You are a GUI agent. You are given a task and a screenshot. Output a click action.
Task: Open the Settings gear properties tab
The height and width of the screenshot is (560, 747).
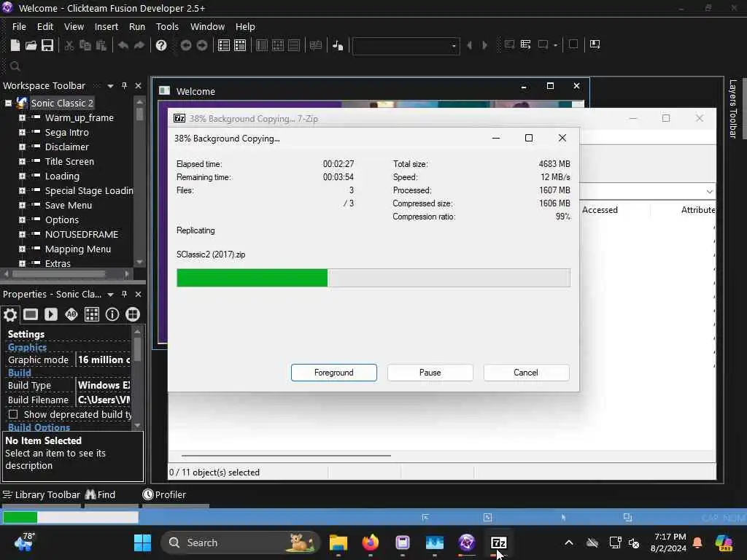point(10,315)
